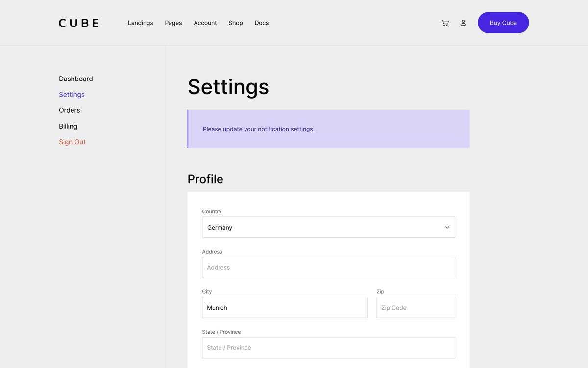The width and height of the screenshot is (588, 368).
Task: Open the Landings menu
Action: point(140,23)
